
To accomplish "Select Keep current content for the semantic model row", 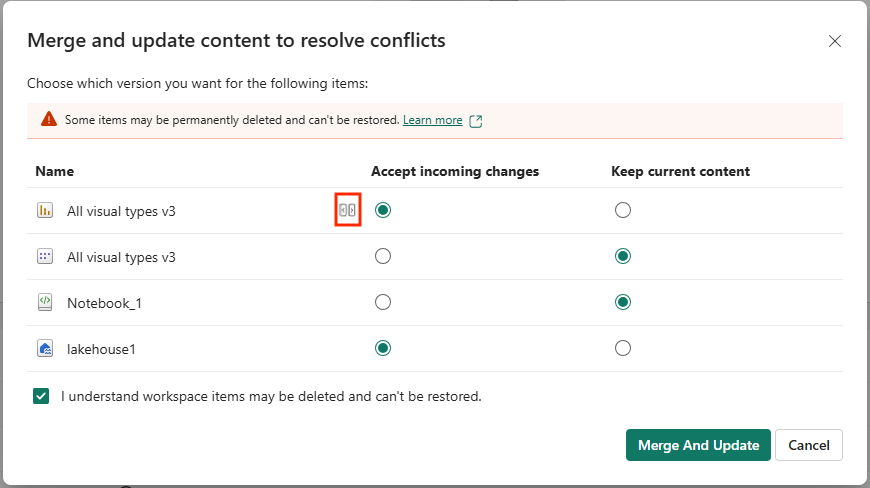I will point(623,256).
